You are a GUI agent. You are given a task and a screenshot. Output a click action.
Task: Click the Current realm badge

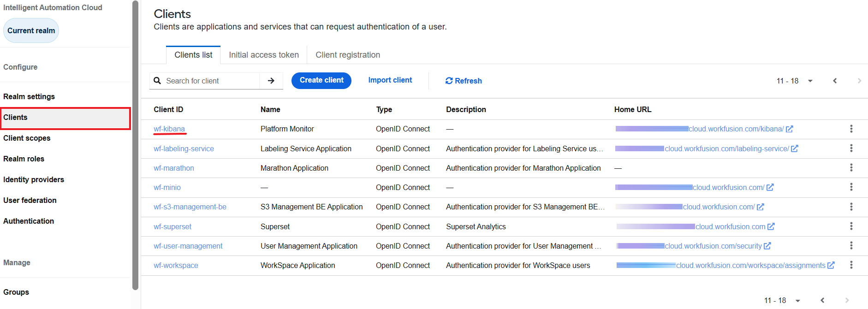coord(31,30)
